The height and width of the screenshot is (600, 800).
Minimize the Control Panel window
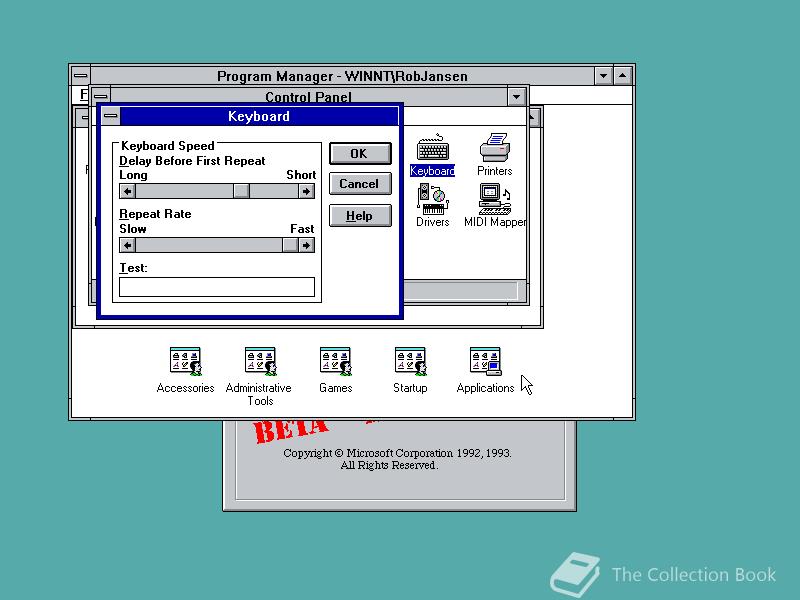point(516,96)
